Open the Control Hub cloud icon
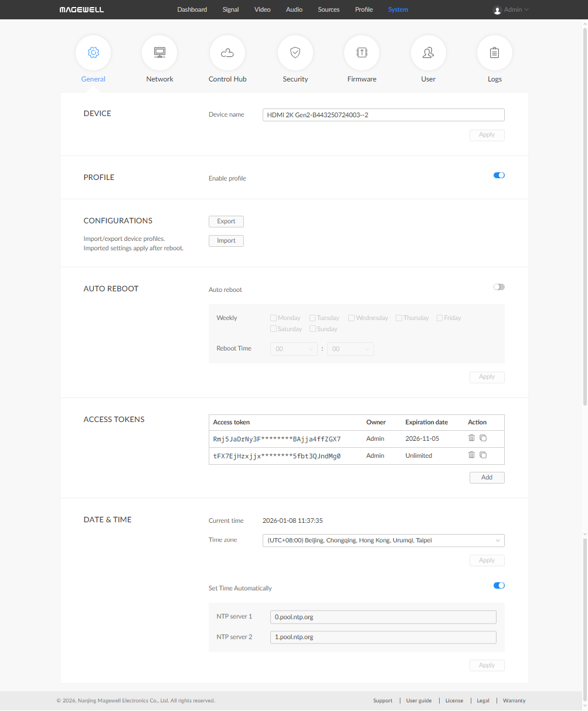This screenshot has width=588, height=711. pos(227,53)
